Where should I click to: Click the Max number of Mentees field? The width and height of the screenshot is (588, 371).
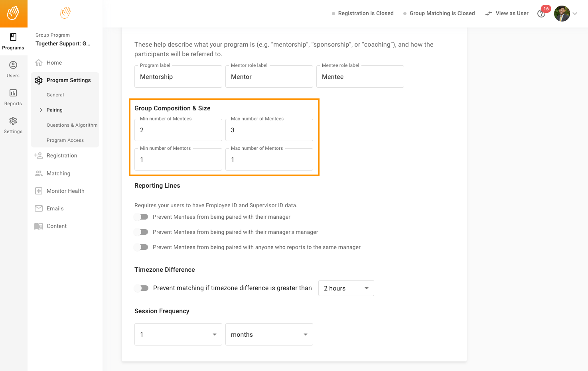point(269,130)
